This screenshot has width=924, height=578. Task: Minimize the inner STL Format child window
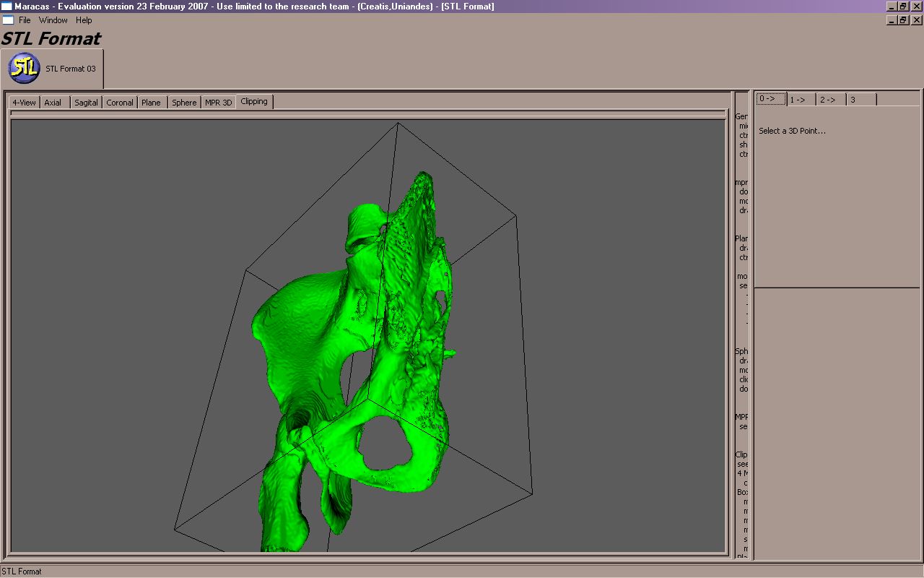(891, 20)
